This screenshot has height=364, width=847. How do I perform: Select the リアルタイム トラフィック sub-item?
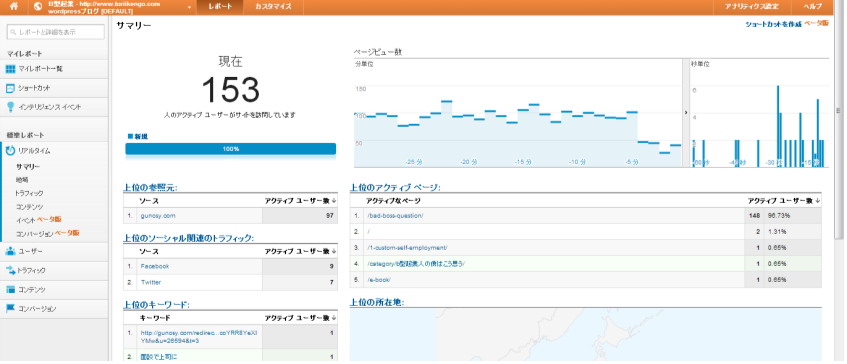[x=29, y=193]
